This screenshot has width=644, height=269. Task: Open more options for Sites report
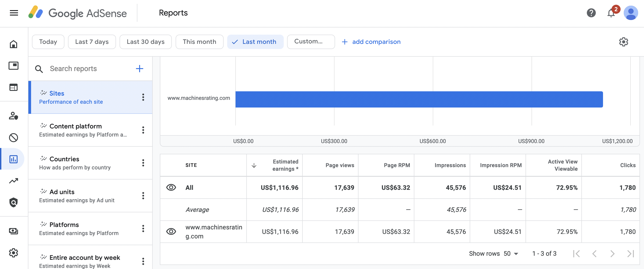[143, 97]
